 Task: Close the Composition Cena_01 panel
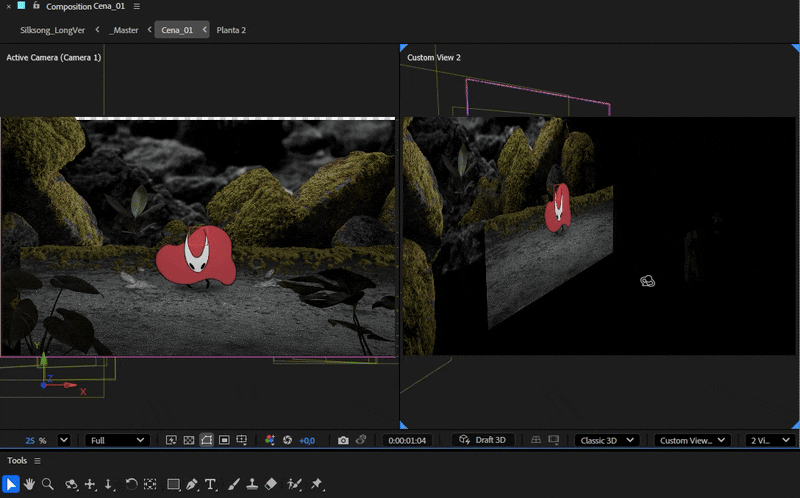coord(9,7)
